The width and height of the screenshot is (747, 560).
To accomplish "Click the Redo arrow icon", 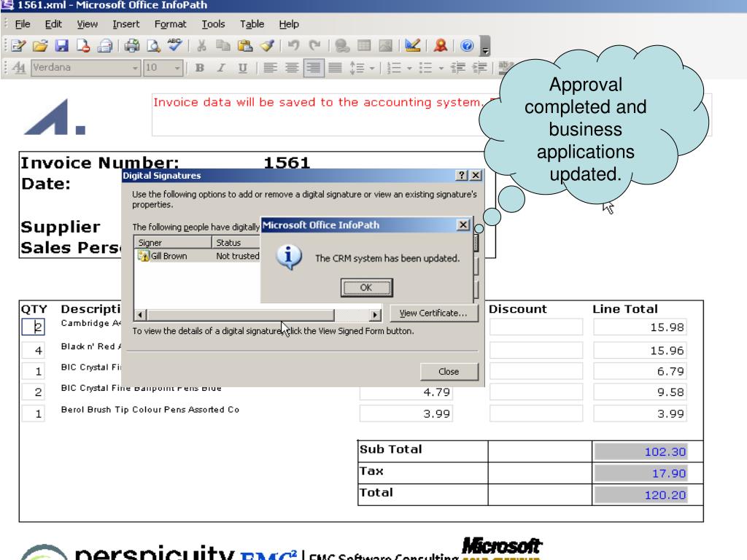I will point(314,46).
